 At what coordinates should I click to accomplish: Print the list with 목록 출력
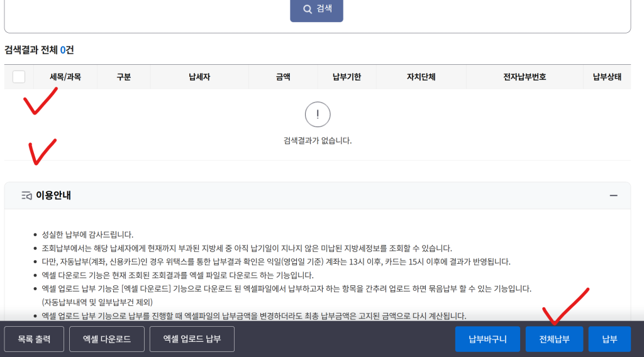(x=34, y=339)
